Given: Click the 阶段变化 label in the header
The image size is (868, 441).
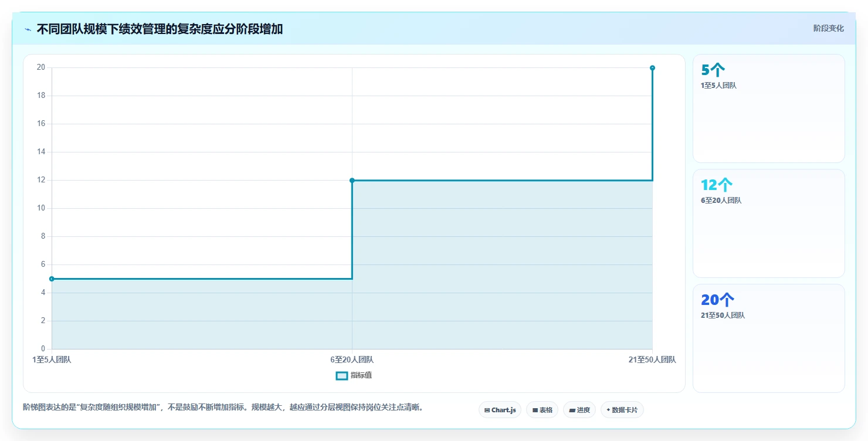Looking at the screenshot, I should coord(829,28).
